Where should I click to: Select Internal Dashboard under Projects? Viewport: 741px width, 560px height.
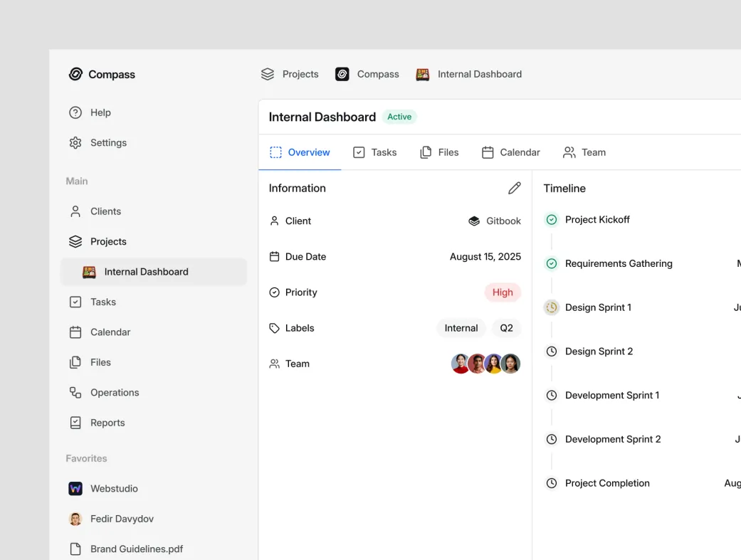click(x=146, y=272)
